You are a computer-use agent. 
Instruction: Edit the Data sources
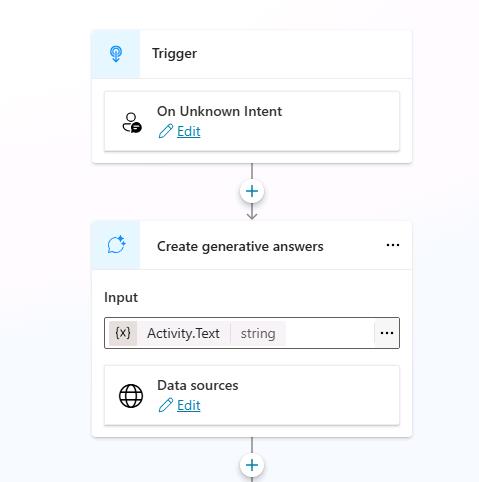point(188,405)
